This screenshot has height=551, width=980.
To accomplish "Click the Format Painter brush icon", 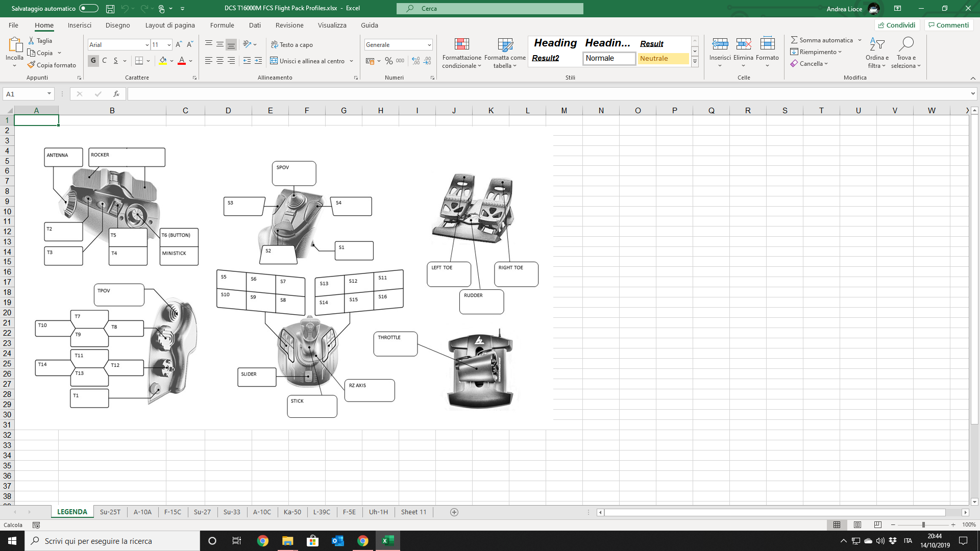I will [32, 65].
